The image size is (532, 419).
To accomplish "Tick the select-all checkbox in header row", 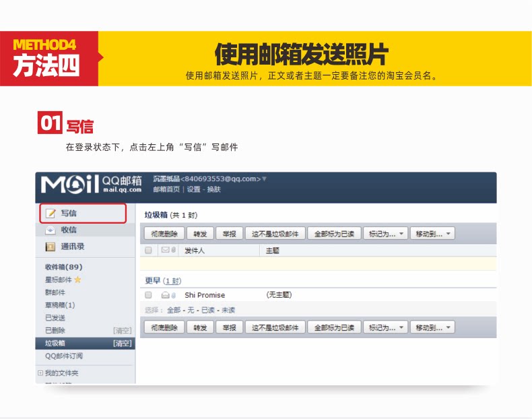I will (148, 251).
